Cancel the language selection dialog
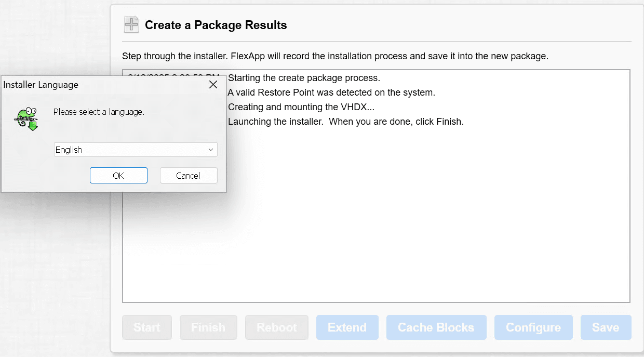Image resolution: width=644 pixels, height=357 pixels. click(188, 176)
